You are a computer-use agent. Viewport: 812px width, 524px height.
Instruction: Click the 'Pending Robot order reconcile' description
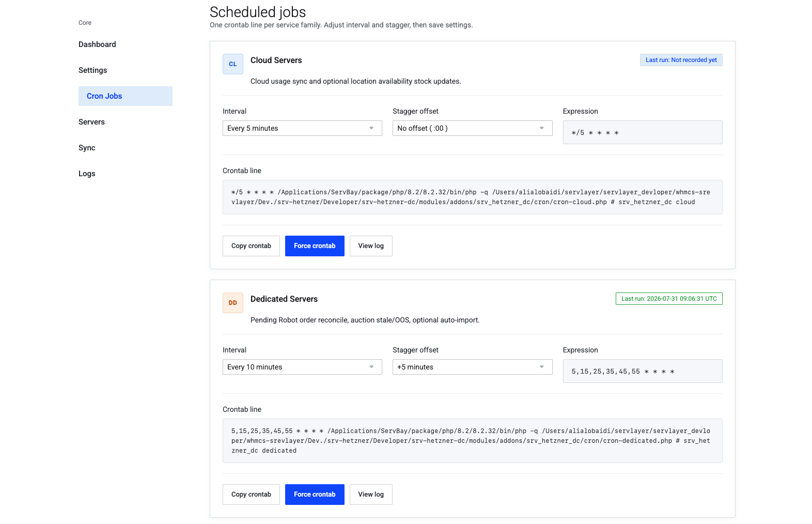(x=365, y=320)
